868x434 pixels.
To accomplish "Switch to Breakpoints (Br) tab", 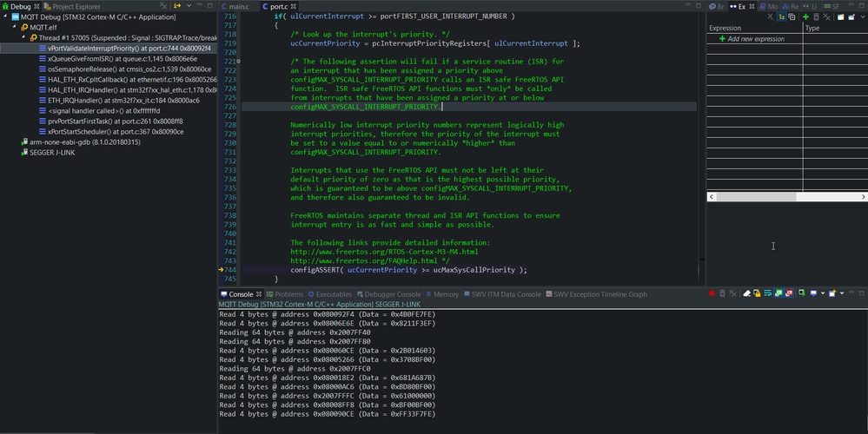I will (717, 6).
